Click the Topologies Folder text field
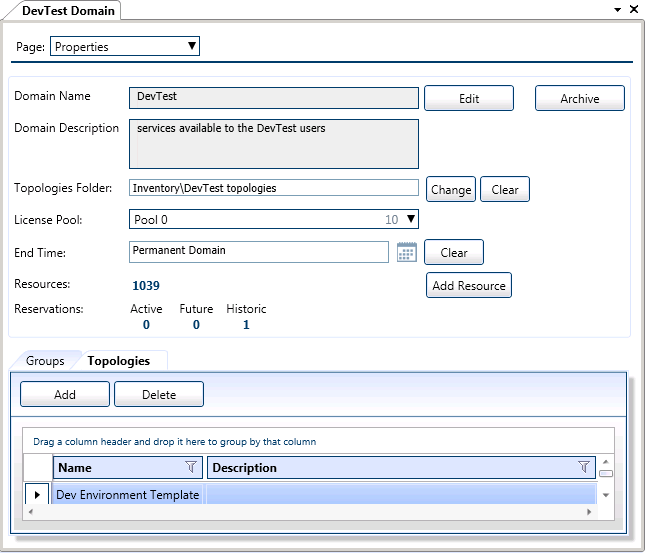The width and height of the screenshot is (646, 554). pyautogui.click(x=273, y=187)
